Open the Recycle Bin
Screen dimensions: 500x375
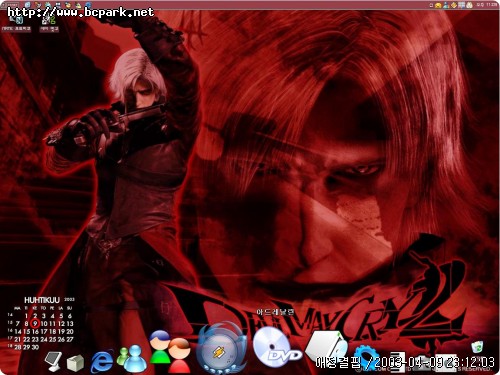(477, 347)
